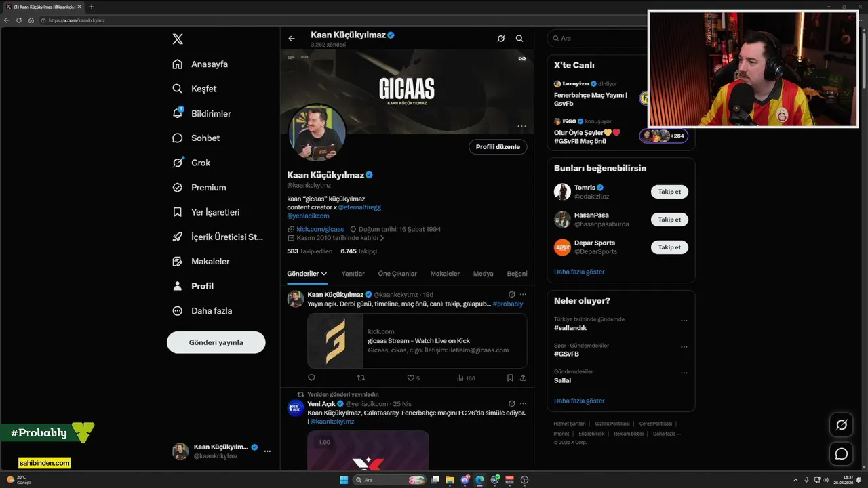Open kick.com/gicaas link

(320, 229)
